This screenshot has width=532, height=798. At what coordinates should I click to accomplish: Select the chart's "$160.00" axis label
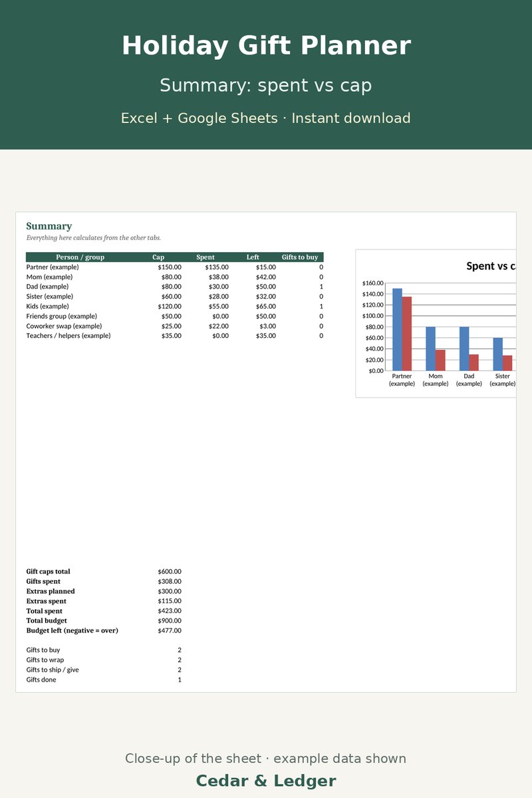click(x=372, y=283)
